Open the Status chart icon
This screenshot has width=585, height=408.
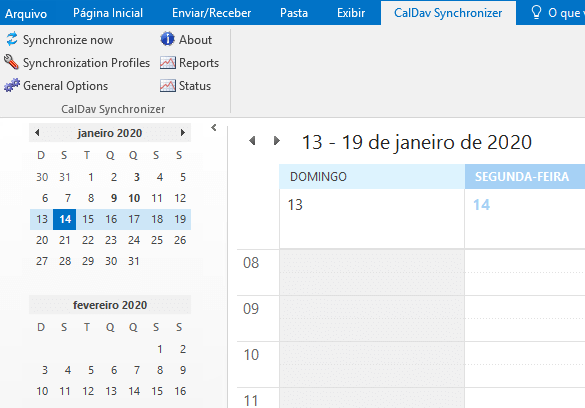pyautogui.click(x=168, y=86)
